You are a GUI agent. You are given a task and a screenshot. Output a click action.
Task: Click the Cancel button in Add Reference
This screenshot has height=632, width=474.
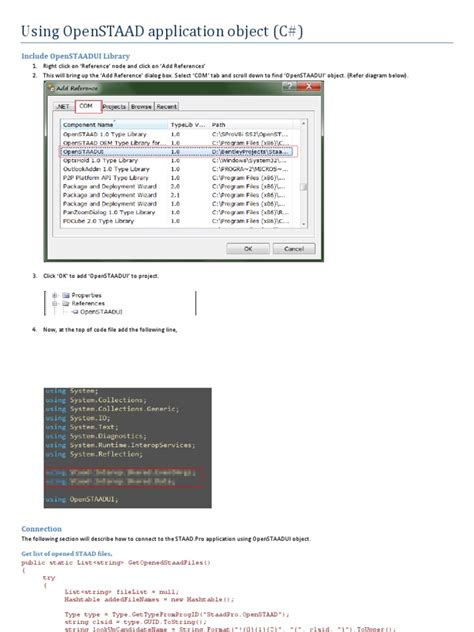(294, 249)
